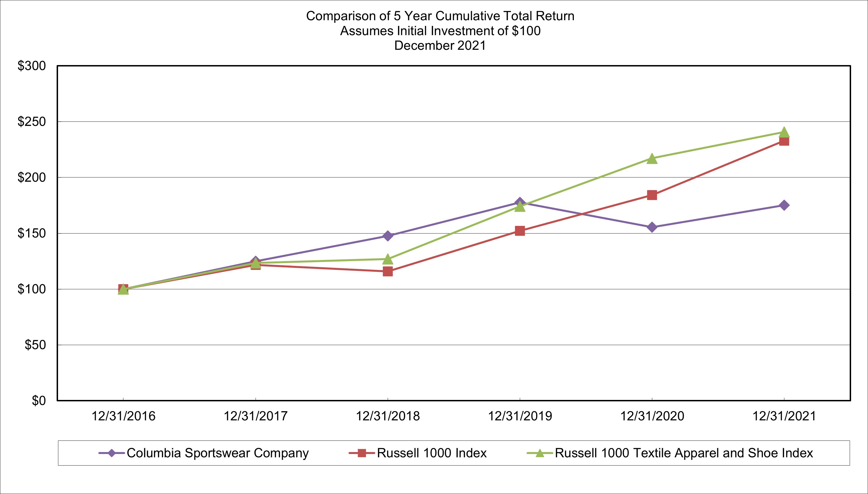Viewport: 868px width, 494px height.
Task: Click the green triangle at 12/31/2021
Action: (x=784, y=132)
